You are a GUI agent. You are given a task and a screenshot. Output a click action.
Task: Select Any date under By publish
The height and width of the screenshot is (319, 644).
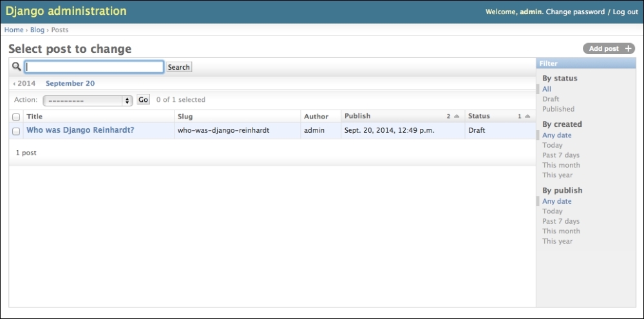557,201
